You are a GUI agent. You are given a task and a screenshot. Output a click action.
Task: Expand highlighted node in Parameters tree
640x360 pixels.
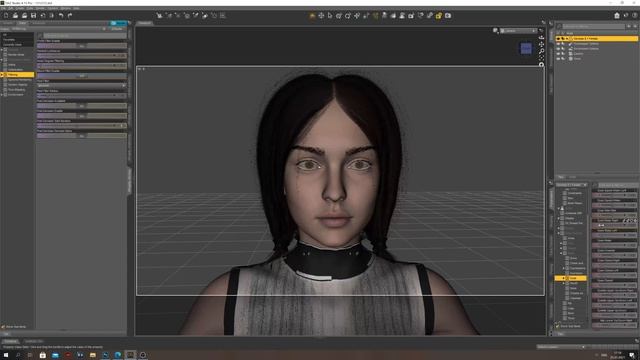pyautogui.click(x=564, y=278)
